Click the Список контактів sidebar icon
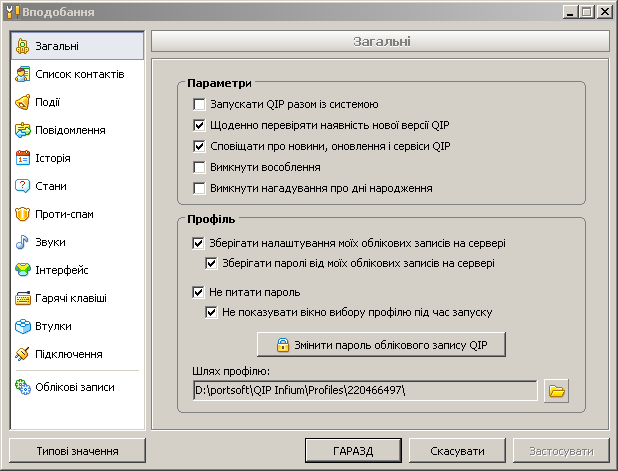This screenshot has height=471, width=618. click(x=24, y=74)
